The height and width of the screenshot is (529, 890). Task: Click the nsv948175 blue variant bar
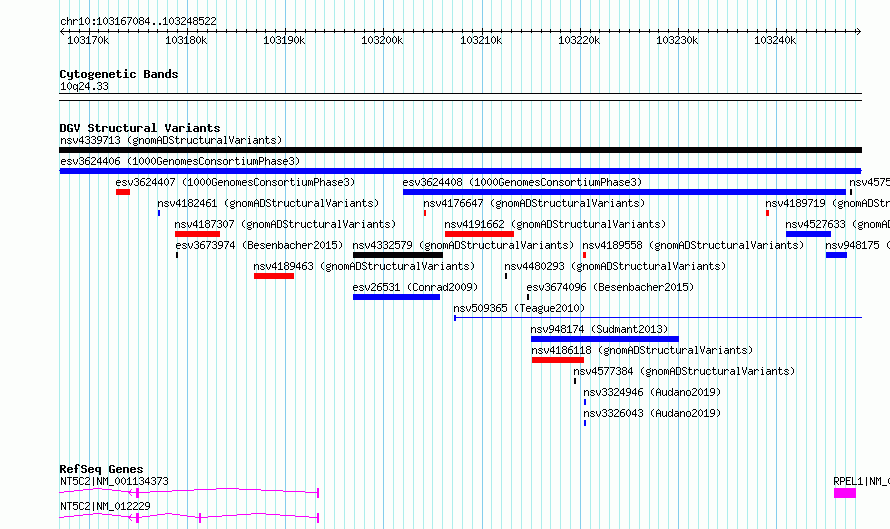(x=837, y=255)
